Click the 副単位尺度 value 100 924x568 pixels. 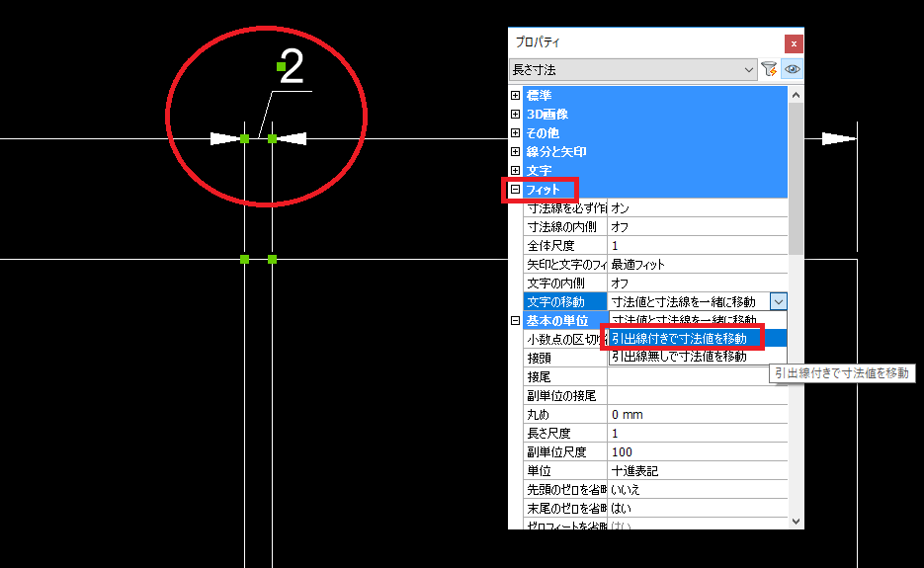[697, 452]
